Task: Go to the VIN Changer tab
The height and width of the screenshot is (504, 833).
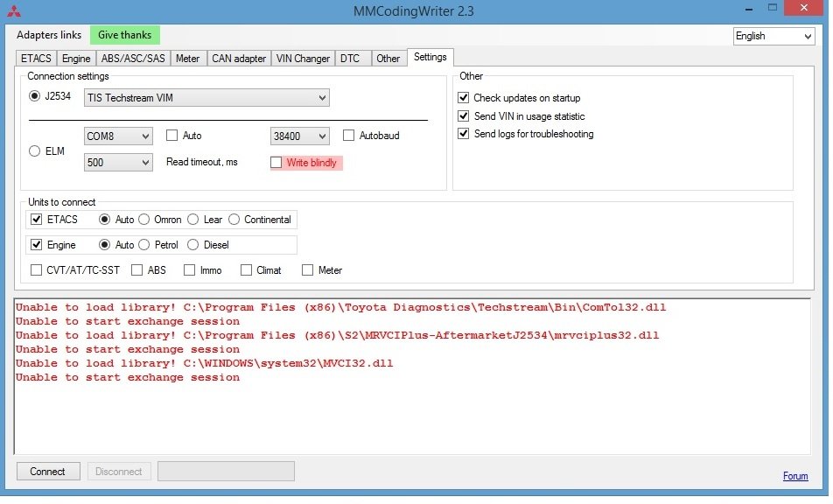Action: (x=303, y=59)
